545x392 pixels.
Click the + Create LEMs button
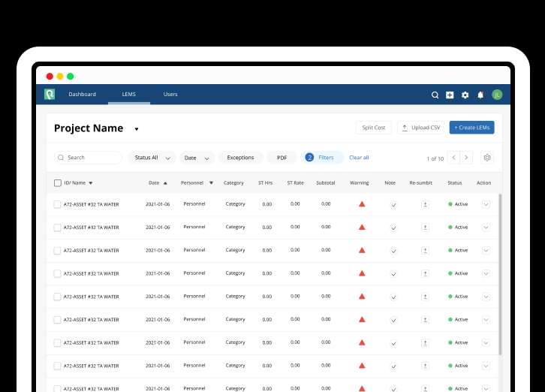(x=471, y=128)
